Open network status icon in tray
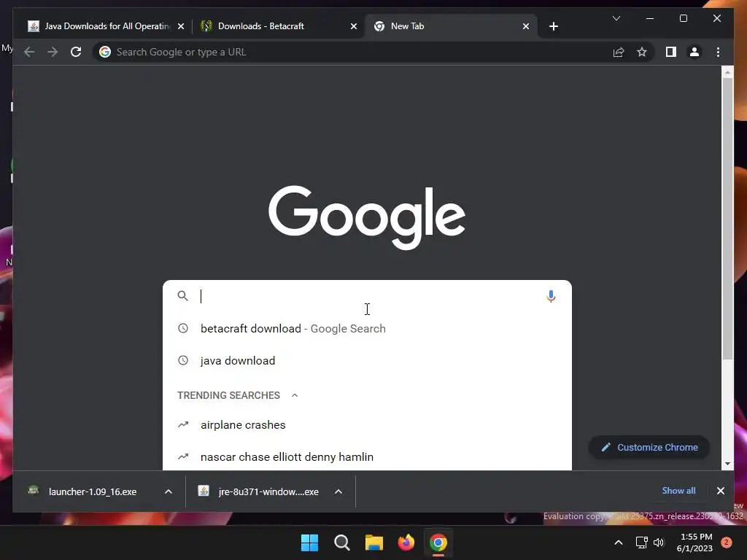 (x=642, y=542)
